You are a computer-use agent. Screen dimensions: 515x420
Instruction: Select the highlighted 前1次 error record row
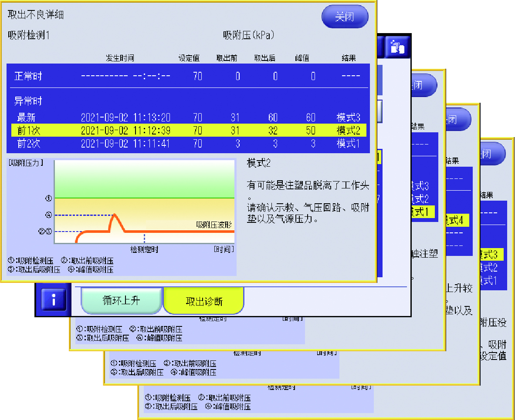[x=187, y=130]
